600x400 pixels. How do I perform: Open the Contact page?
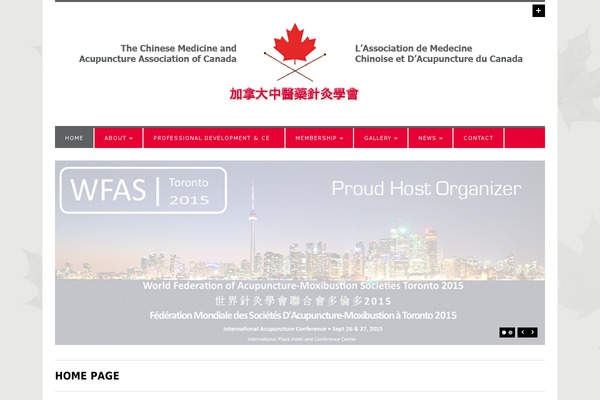click(478, 138)
